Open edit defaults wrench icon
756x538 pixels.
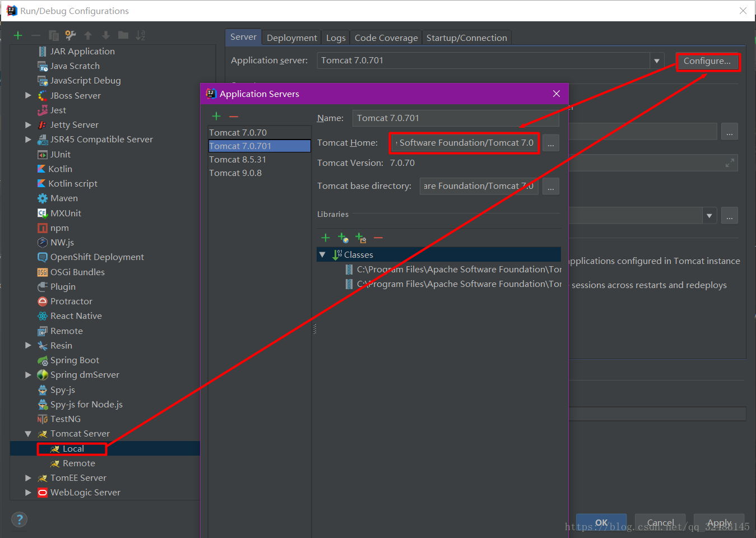71,35
